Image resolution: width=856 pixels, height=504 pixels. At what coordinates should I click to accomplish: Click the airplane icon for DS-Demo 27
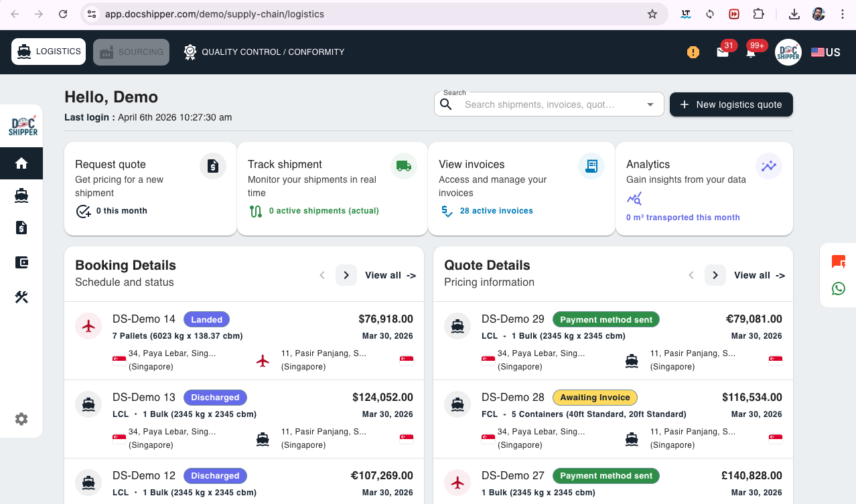pyautogui.click(x=457, y=483)
